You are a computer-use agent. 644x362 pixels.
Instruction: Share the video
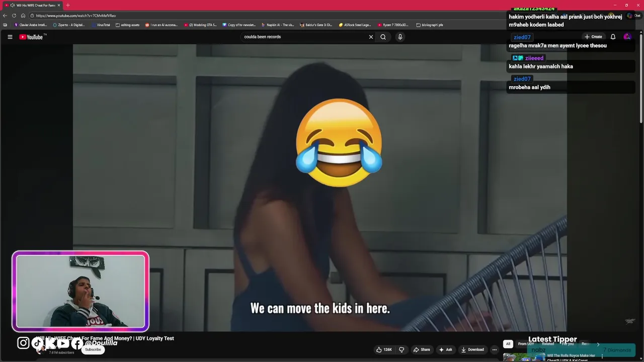click(422, 349)
